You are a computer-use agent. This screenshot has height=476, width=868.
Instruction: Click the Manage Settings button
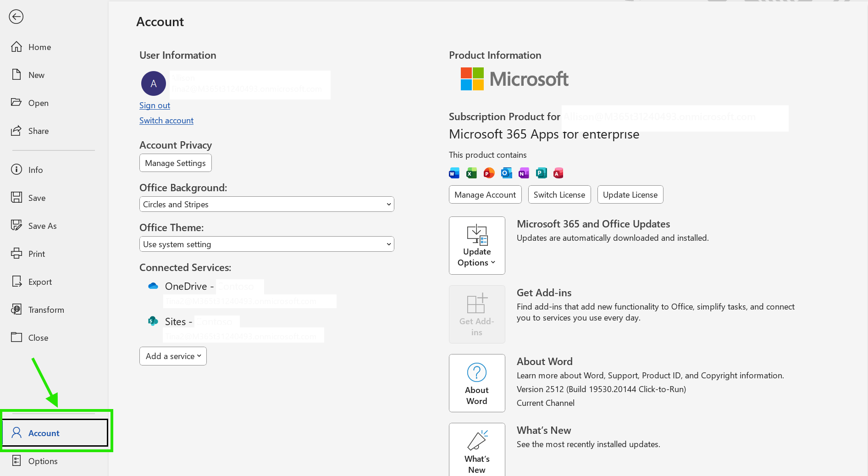click(x=176, y=163)
